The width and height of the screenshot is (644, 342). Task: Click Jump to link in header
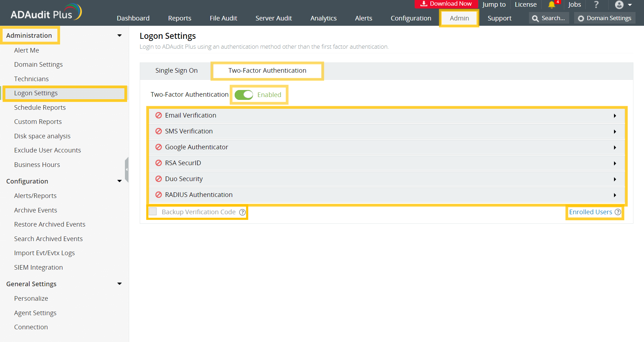click(x=494, y=5)
